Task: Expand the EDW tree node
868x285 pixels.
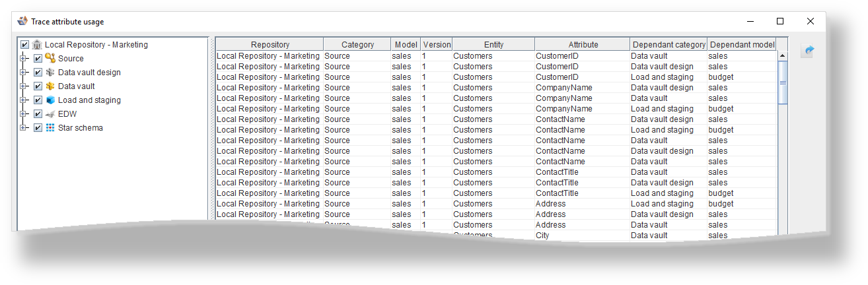Action: [x=24, y=114]
